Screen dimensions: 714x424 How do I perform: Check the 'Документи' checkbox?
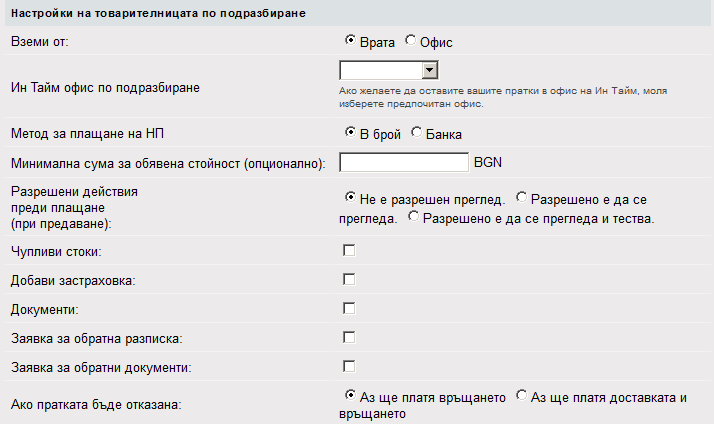(x=350, y=308)
